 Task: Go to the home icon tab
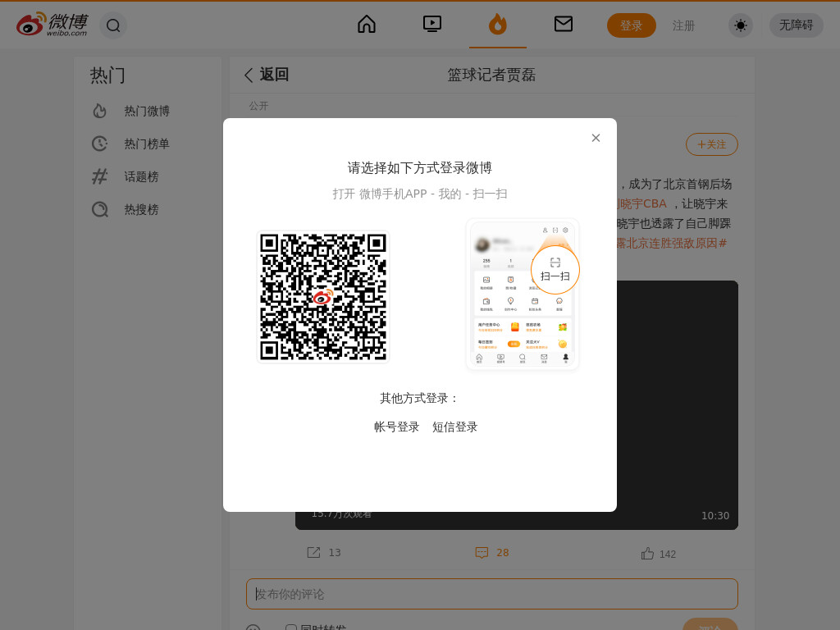[367, 24]
